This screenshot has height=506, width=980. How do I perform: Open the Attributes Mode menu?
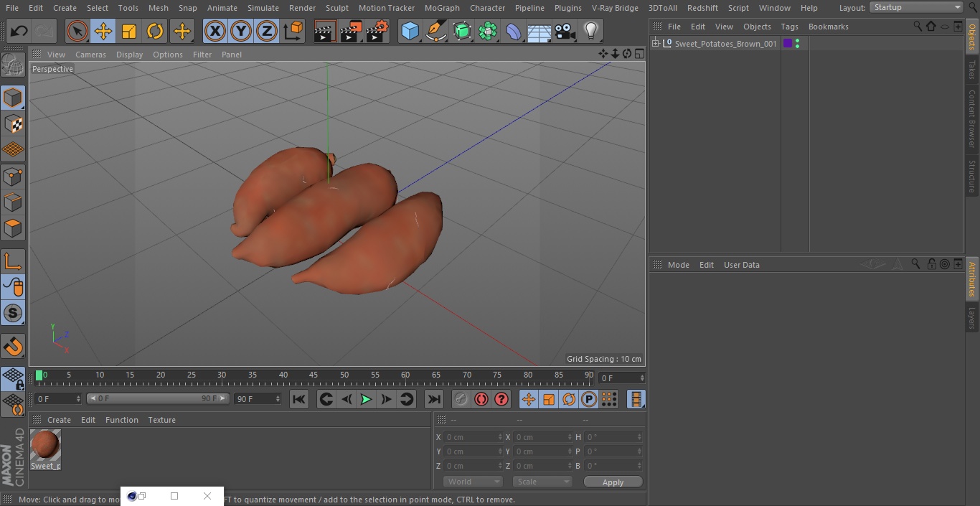(678, 265)
